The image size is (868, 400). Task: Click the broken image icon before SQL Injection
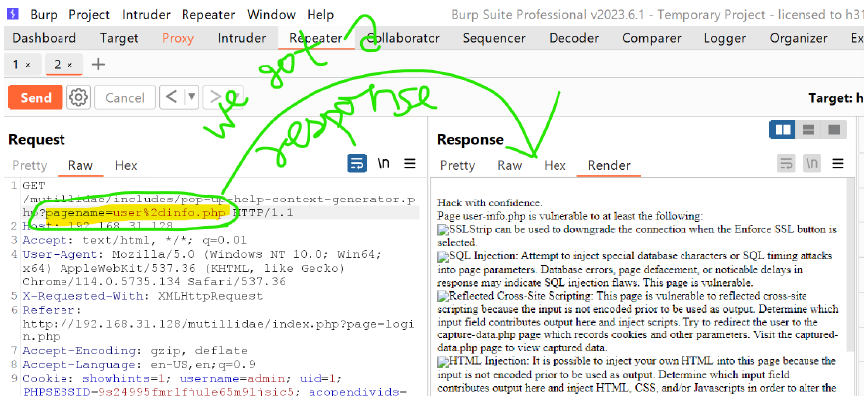pyautogui.click(x=442, y=256)
